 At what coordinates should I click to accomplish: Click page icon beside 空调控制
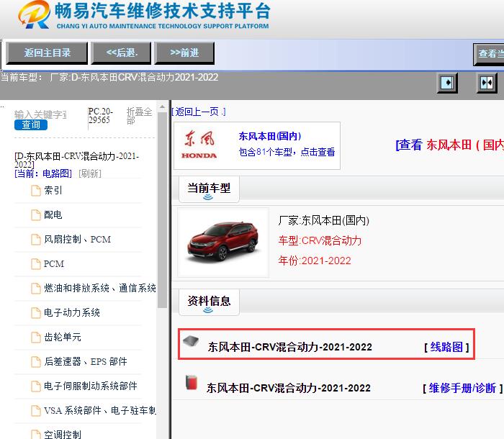[36, 435]
